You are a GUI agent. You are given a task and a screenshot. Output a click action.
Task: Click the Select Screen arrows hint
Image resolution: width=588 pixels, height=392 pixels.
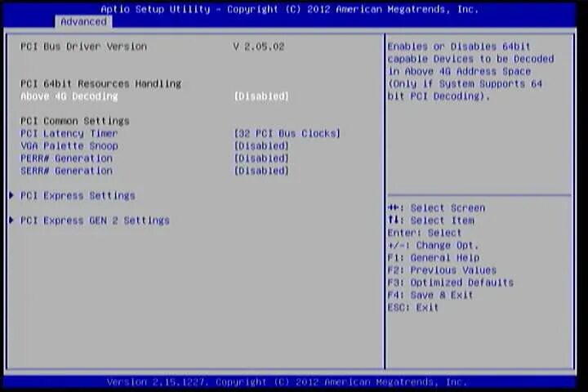436,208
